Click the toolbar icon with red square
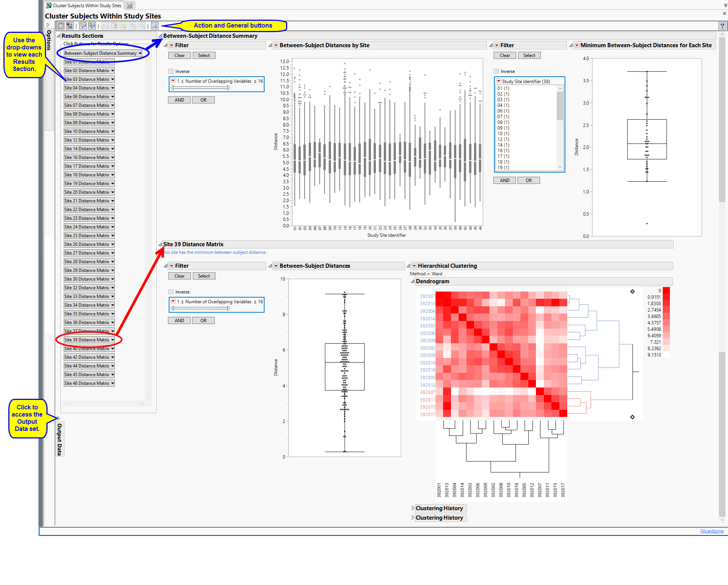 tap(69, 26)
